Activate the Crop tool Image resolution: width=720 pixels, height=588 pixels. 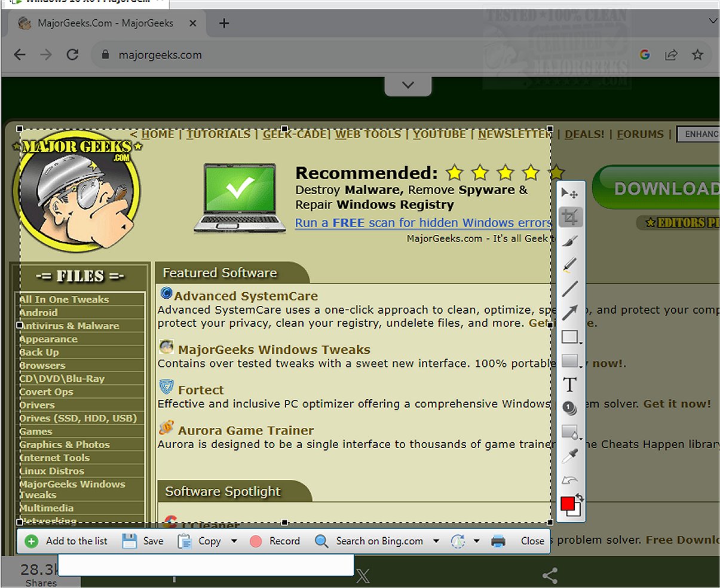tap(570, 217)
